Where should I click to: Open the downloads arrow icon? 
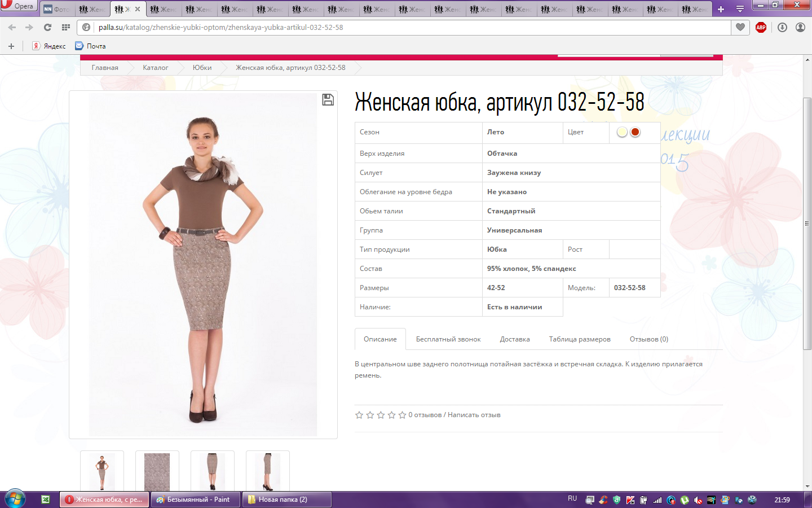pos(782,27)
